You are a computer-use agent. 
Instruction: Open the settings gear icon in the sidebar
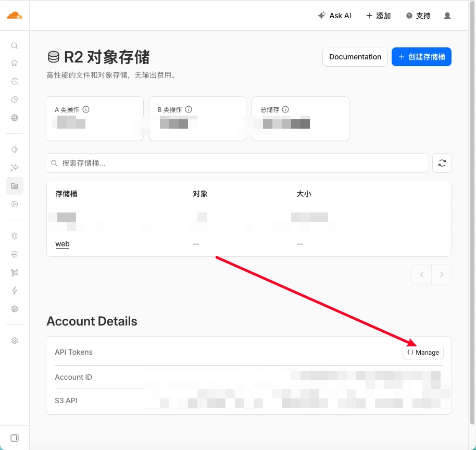pyautogui.click(x=15, y=341)
